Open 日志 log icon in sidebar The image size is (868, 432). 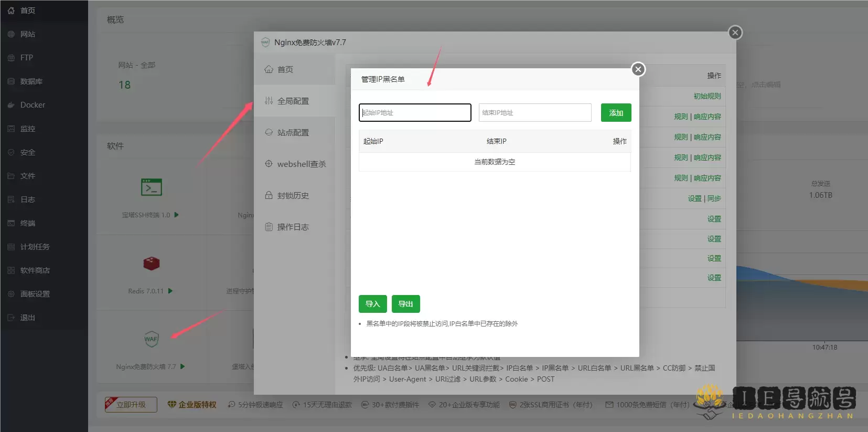pyautogui.click(x=11, y=199)
